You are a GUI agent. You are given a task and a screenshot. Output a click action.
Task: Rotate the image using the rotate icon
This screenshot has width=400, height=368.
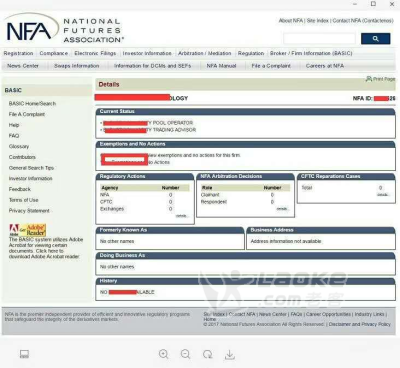click(x=207, y=354)
